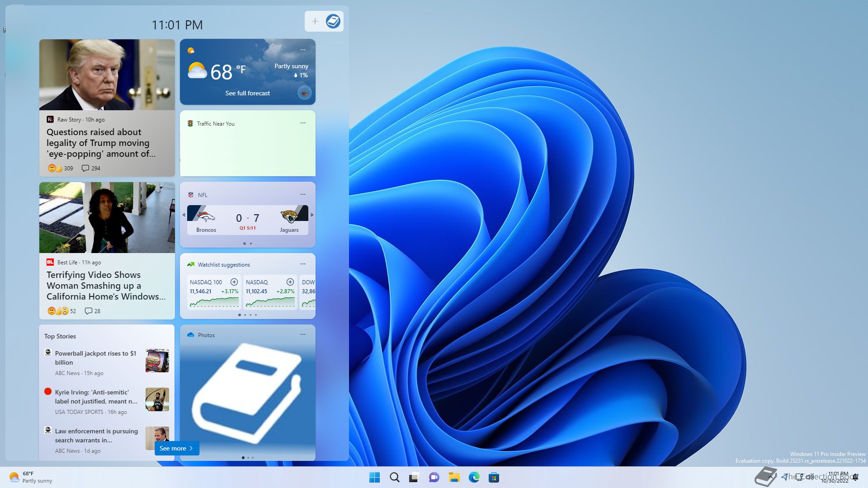Open the profile avatar in widgets header

click(x=333, y=21)
